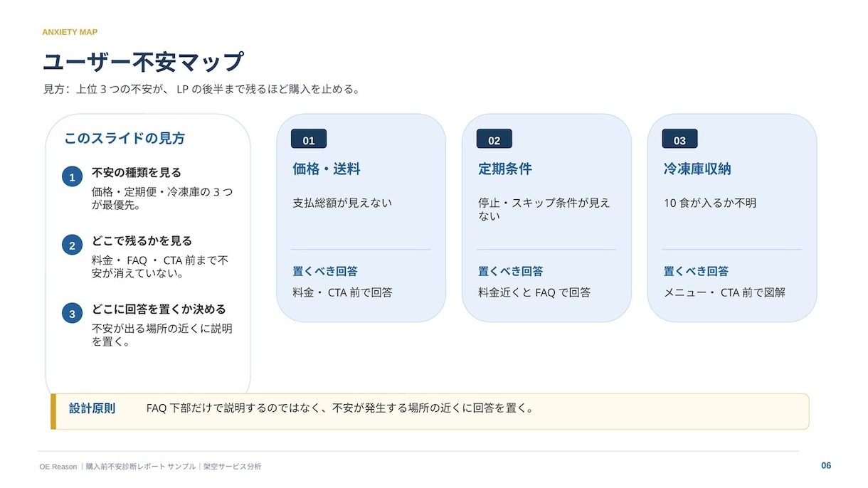This screenshot has width=868, height=488.
Task: Click 置くべき回答 label in the 価格・送料 card
Action: tap(325, 271)
